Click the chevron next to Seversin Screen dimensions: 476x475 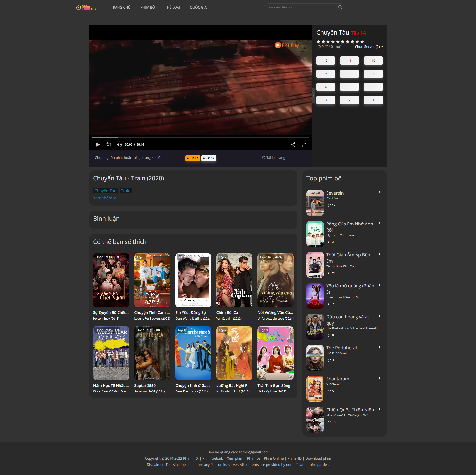point(379,192)
